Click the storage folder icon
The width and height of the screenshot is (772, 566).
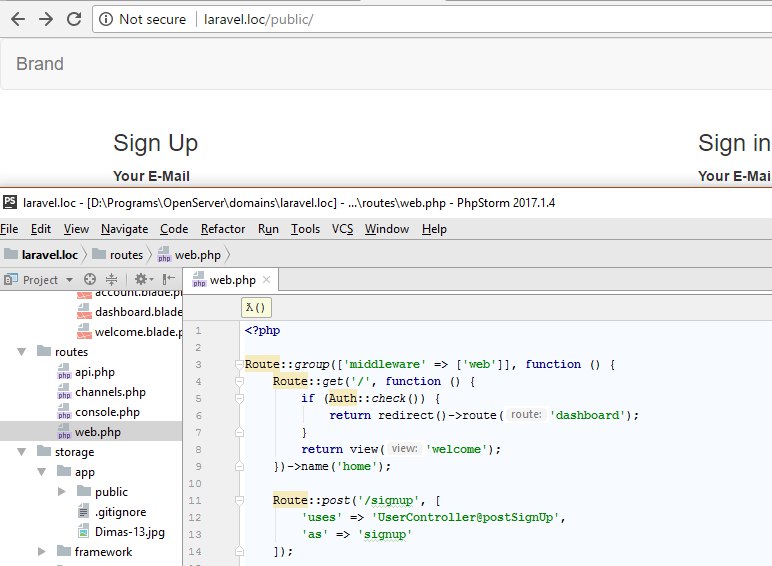(x=44, y=451)
